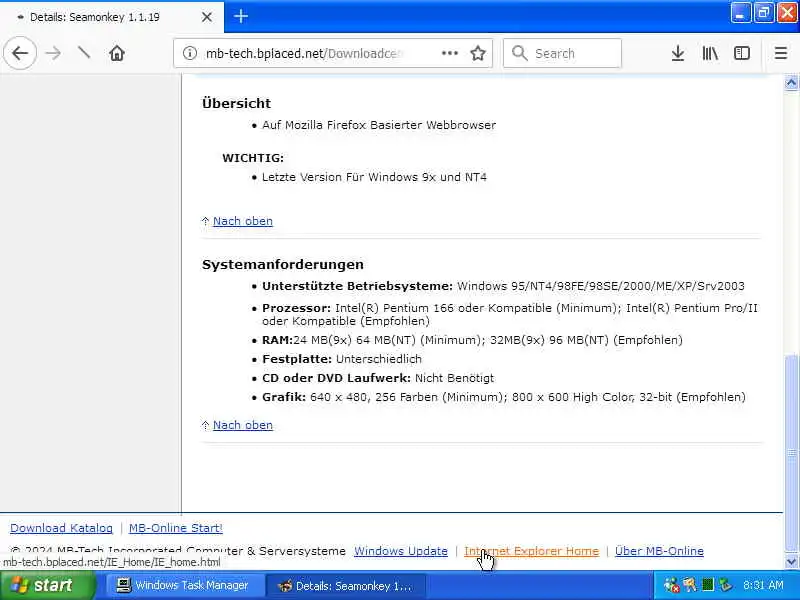Close the Details: Seamonkey 1.1.19 tab

(207, 17)
